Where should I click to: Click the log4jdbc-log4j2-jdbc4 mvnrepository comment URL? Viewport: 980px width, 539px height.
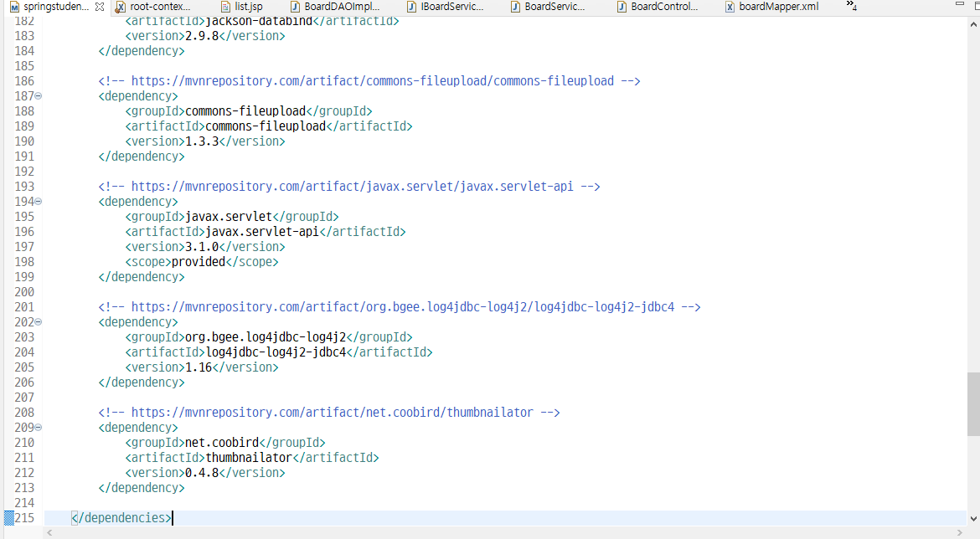403,307
